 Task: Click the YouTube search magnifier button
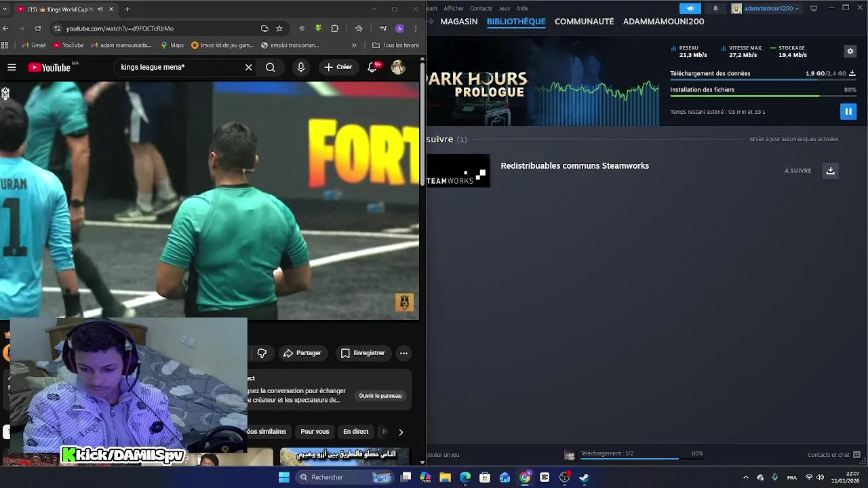(270, 67)
